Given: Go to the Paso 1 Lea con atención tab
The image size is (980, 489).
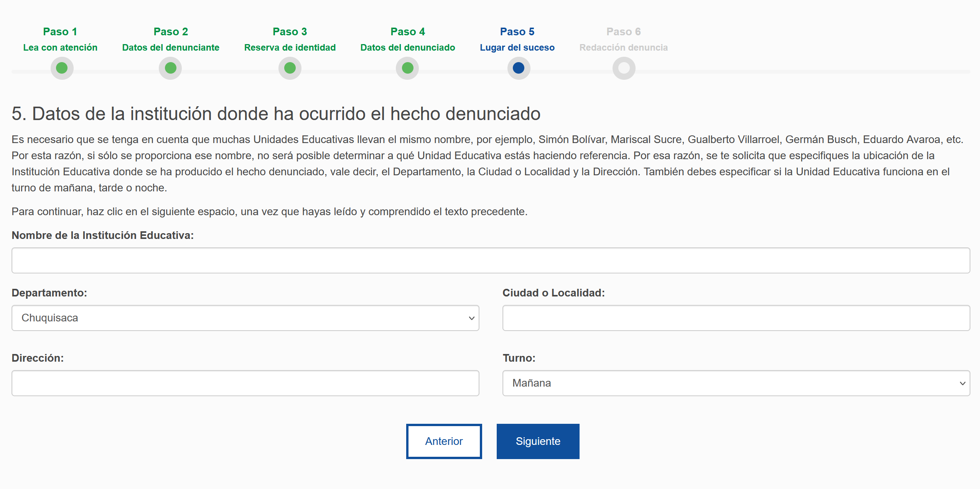Looking at the screenshot, I should (60, 40).
